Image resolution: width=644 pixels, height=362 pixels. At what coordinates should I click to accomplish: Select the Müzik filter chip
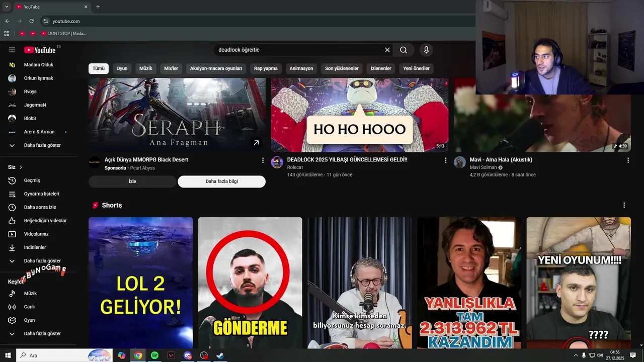pyautogui.click(x=146, y=68)
